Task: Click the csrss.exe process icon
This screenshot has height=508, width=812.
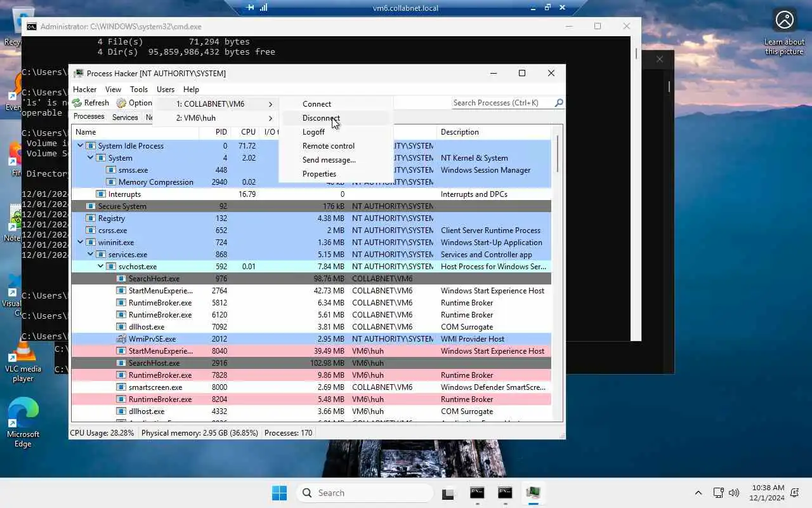Action: (91, 231)
